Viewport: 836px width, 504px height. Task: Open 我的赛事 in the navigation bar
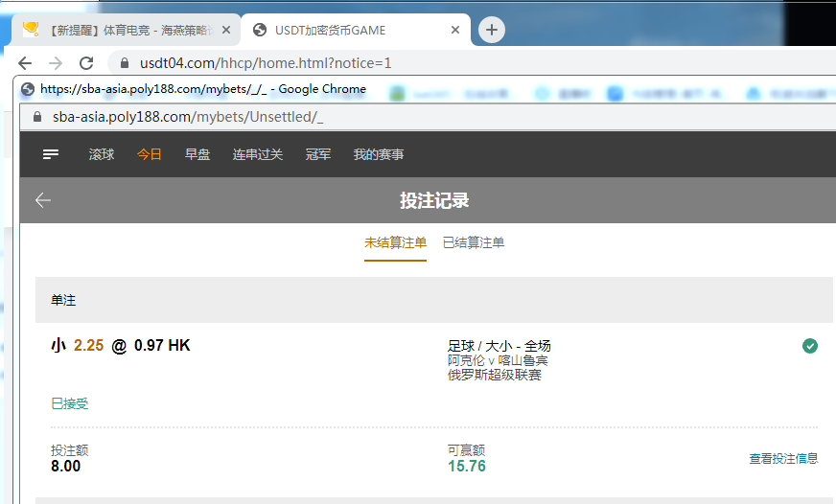tap(379, 154)
